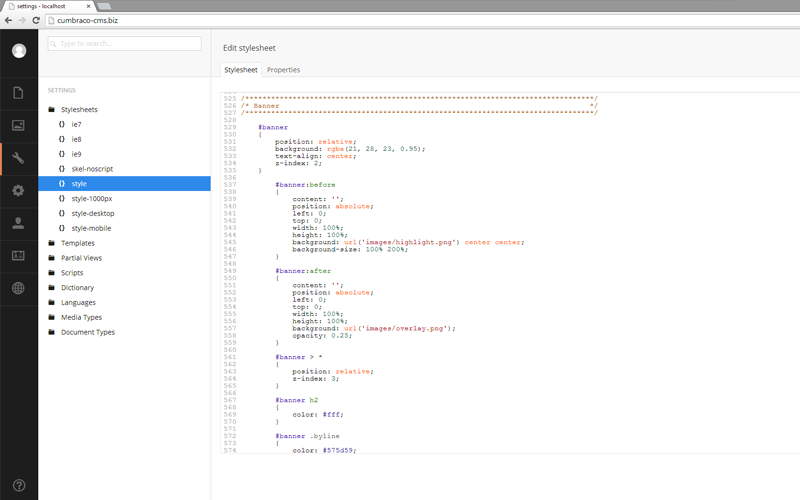Click the braces icon beside style-mobile
Image resolution: width=800 pixels, height=500 pixels.
[62, 228]
